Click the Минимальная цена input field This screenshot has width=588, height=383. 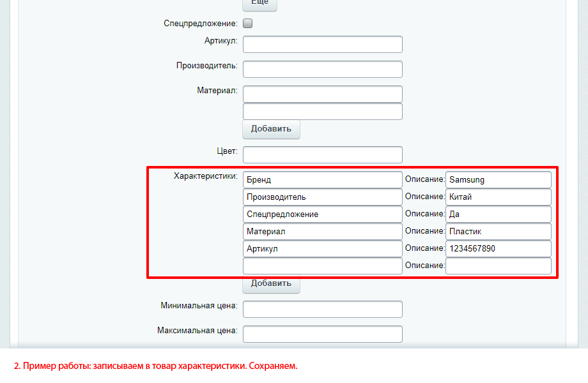click(x=322, y=309)
